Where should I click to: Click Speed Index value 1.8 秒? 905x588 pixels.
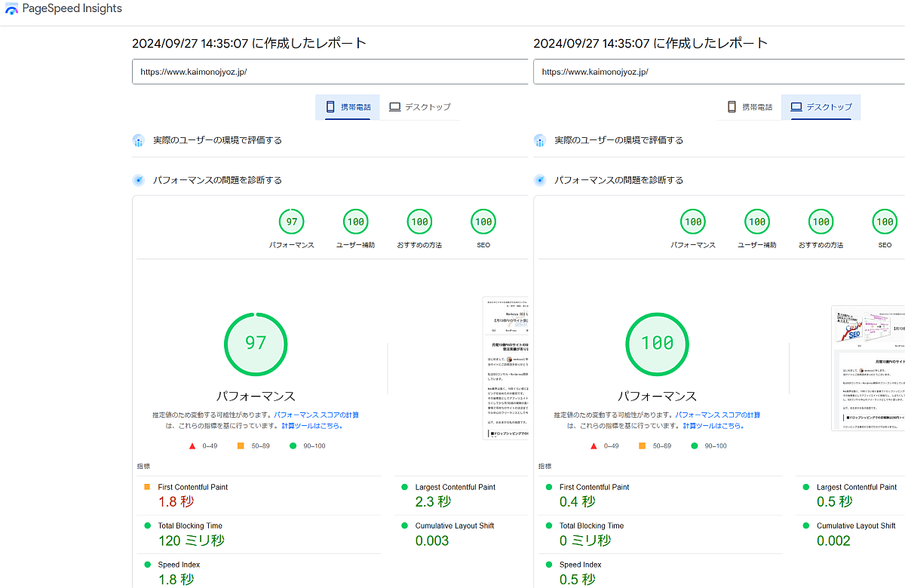176,579
